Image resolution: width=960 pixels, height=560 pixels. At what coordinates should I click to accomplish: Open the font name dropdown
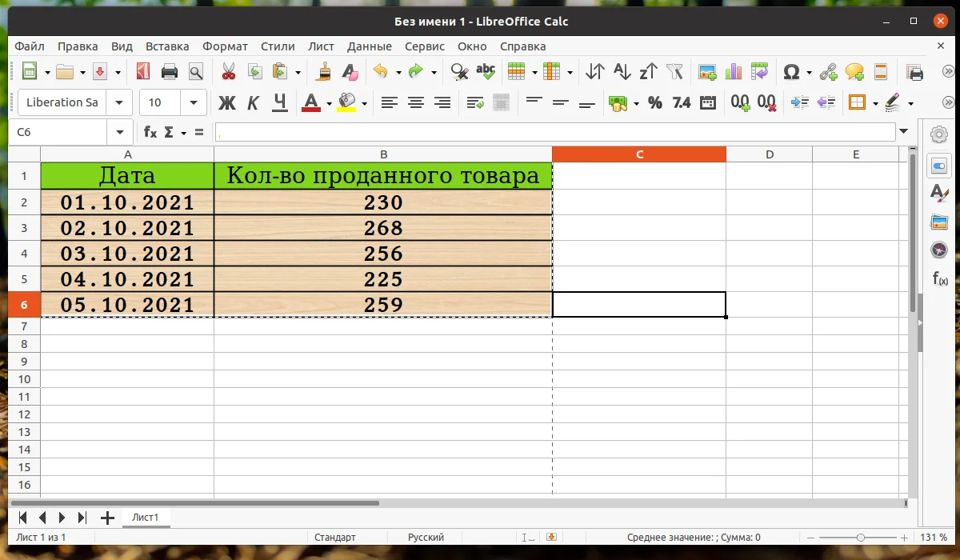117,102
